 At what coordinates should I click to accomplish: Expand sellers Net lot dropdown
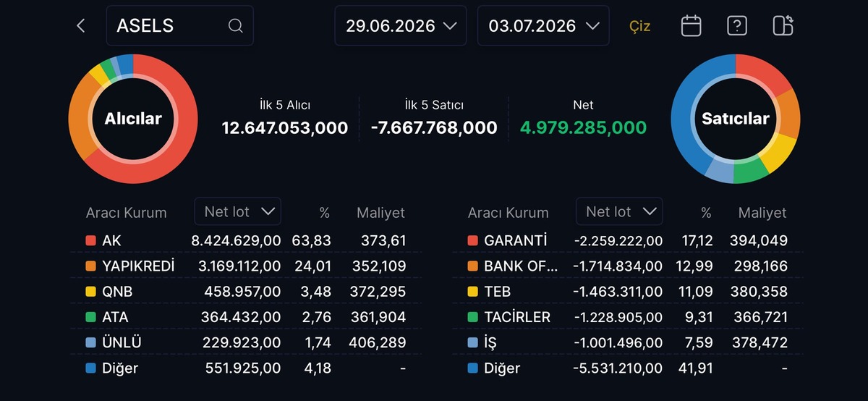619,211
